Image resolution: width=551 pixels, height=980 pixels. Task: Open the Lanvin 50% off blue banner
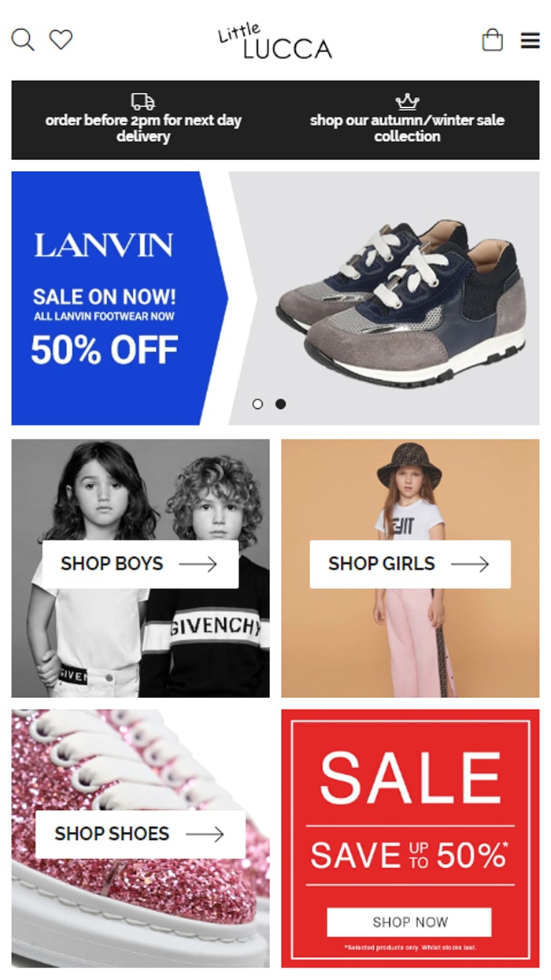coord(118,299)
